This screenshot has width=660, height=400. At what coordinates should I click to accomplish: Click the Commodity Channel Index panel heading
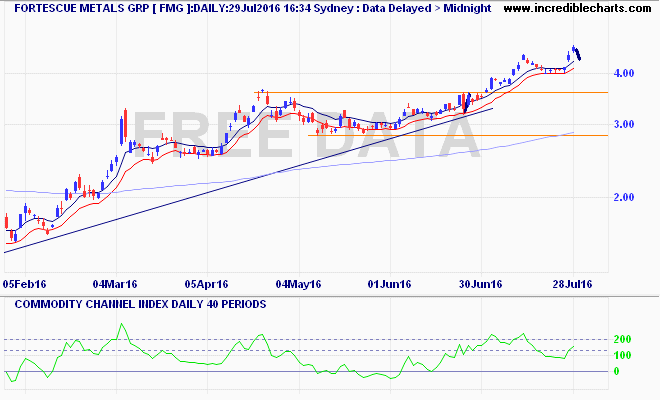click(135, 303)
